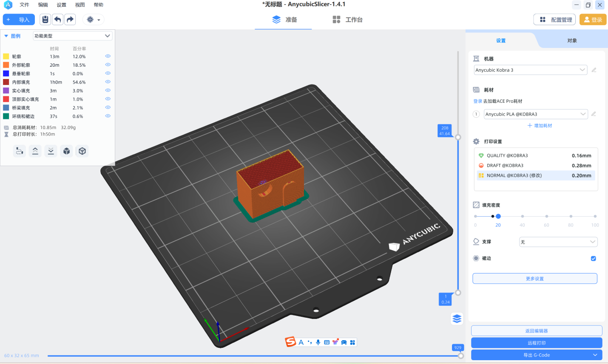Click the 远程打印 button
The image size is (608, 364).
[x=537, y=343]
